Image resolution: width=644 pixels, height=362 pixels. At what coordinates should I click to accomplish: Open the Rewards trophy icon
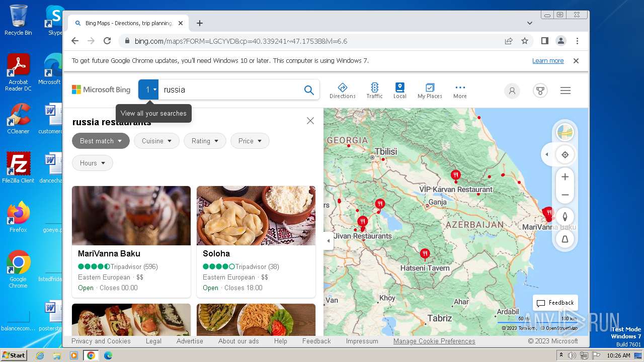540,90
